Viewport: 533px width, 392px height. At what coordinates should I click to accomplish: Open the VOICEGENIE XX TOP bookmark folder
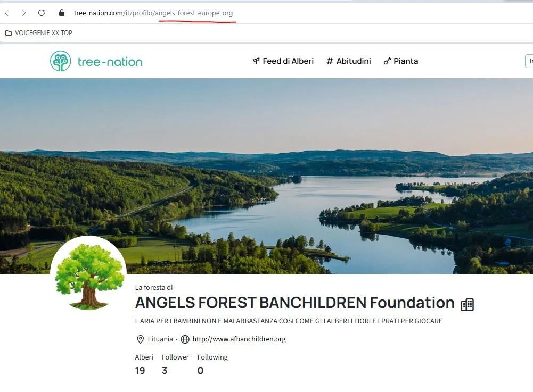pos(39,33)
